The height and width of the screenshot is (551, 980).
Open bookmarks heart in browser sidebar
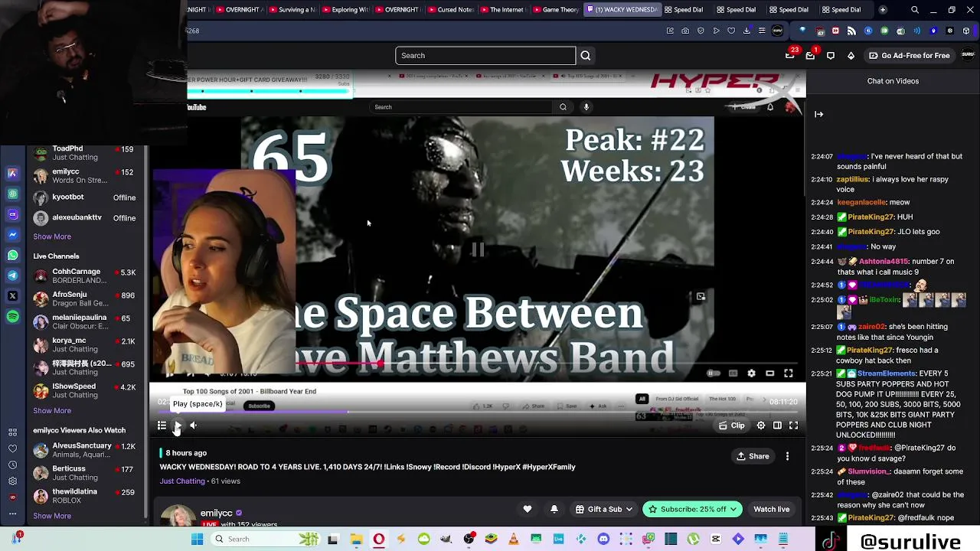point(13,448)
